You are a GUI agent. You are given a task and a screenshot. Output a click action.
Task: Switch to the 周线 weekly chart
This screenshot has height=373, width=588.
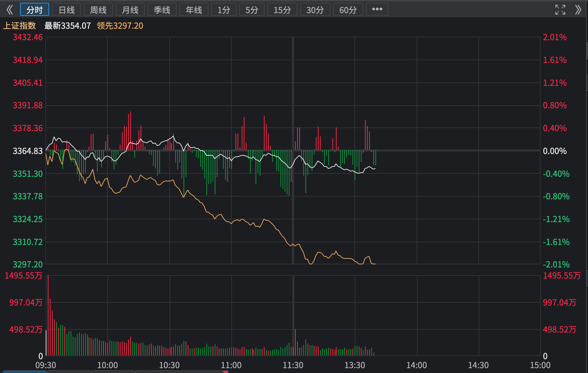tap(98, 10)
